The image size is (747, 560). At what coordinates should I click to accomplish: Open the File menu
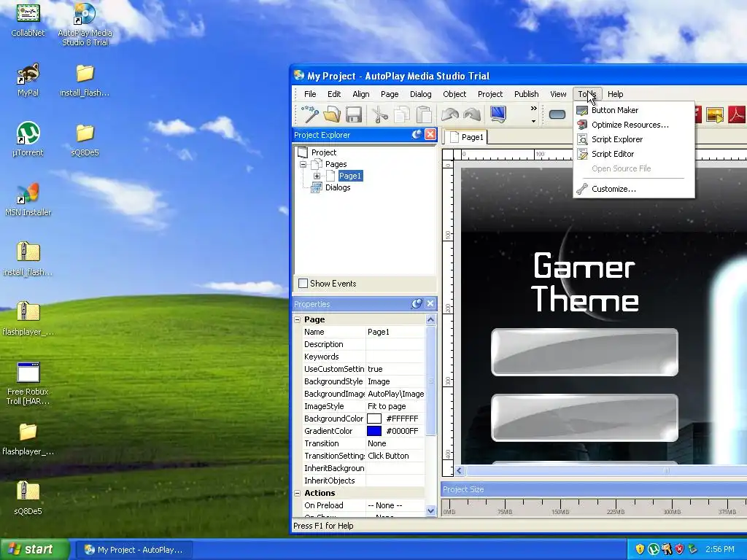pyautogui.click(x=310, y=94)
